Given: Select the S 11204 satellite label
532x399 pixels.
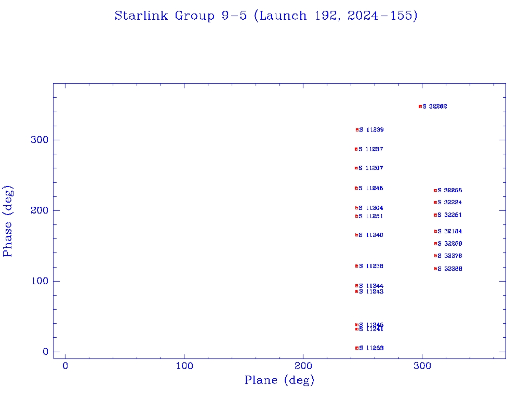Looking at the screenshot, I should (x=371, y=208).
